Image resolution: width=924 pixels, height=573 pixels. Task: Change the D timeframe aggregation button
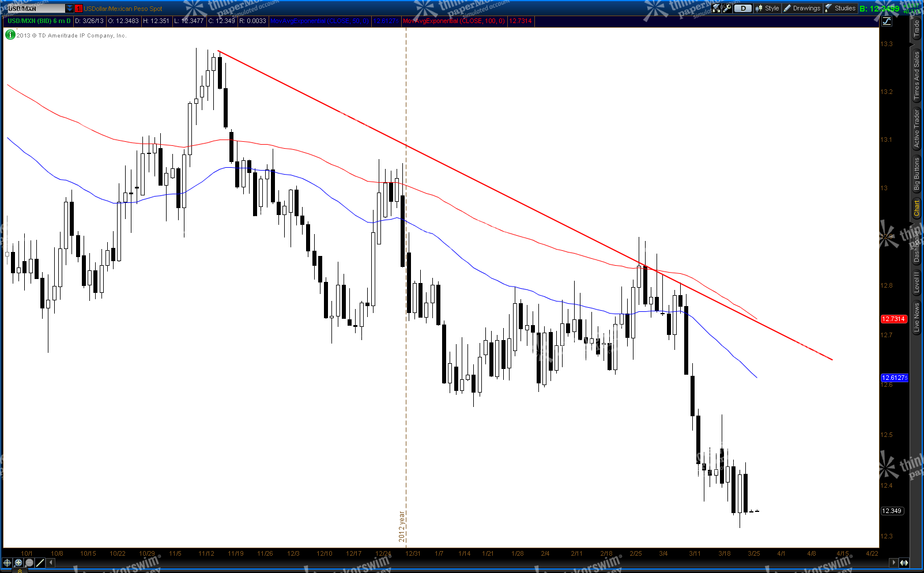[743, 8]
